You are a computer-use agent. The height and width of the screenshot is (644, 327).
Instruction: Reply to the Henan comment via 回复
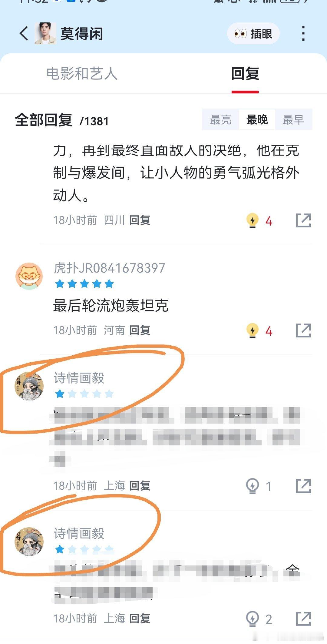140,330
